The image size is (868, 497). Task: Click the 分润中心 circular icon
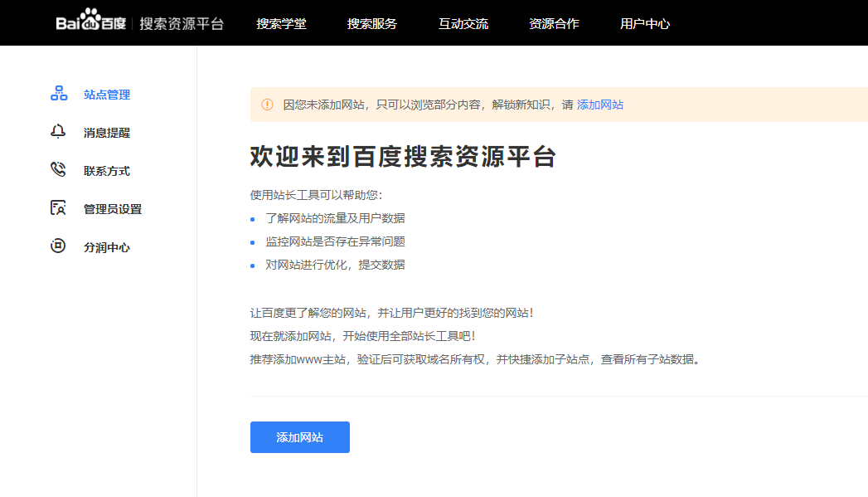pyautogui.click(x=58, y=246)
